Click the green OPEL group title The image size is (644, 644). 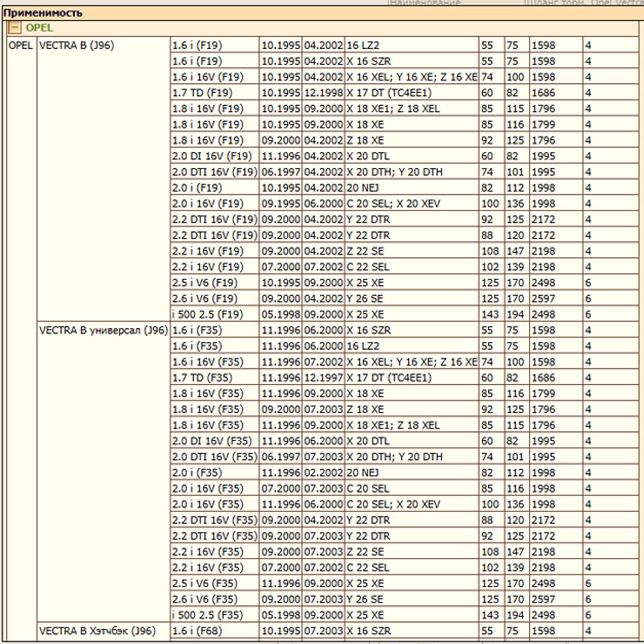pos(39,28)
